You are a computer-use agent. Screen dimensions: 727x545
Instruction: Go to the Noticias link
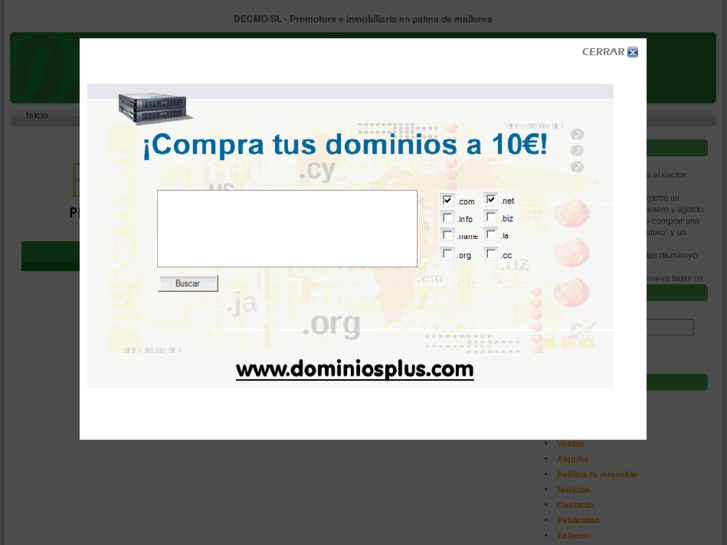click(x=573, y=490)
